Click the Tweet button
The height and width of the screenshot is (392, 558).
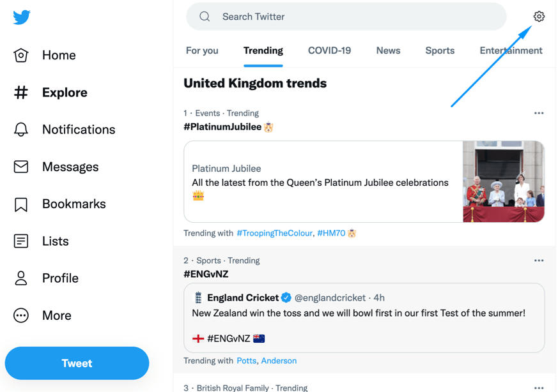(x=77, y=363)
